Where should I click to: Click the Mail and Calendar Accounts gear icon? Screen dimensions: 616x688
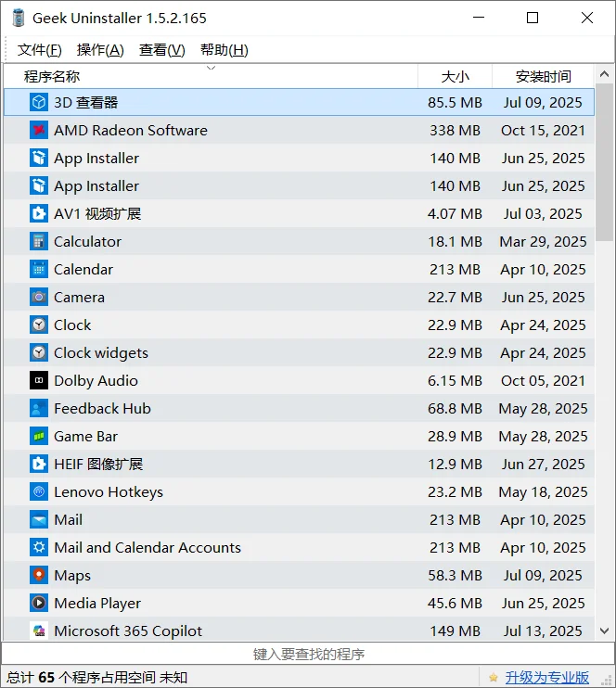click(39, 547)
